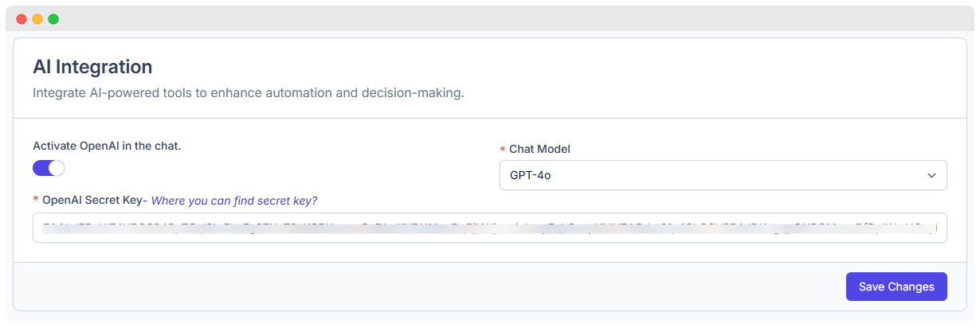Image resolution: width=980 pixels, height=328 pixels.
Task: Close the window with the red button
Action: tap(22, 19)
